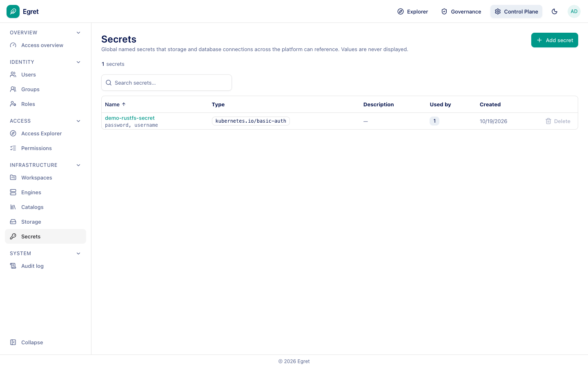Go to the Governance tab
This screenshot has width=588, height=368.
[x=461, y=11]
